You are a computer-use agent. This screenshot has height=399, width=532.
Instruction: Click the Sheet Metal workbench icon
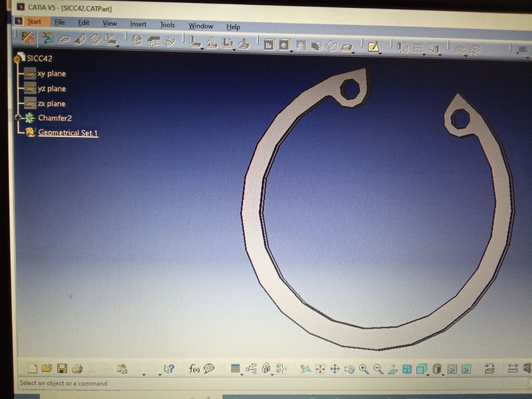tap(27, 38)
